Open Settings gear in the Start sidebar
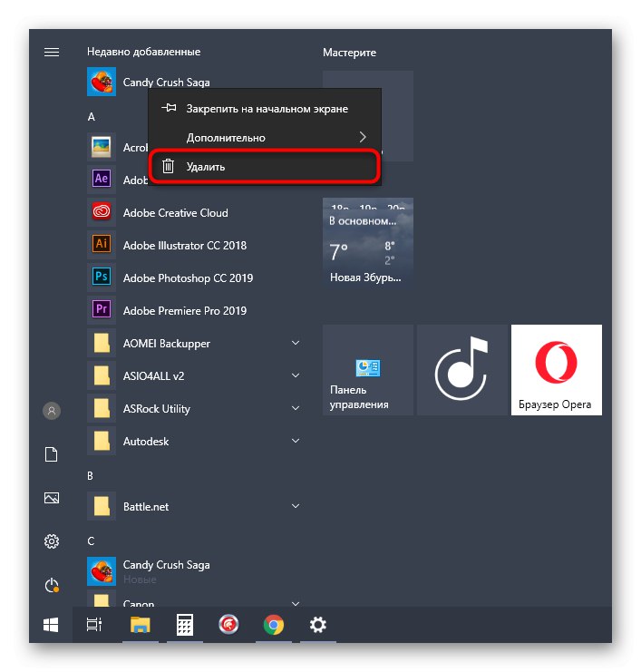Screen dimensions: 641x672 [x=52, y=541]
